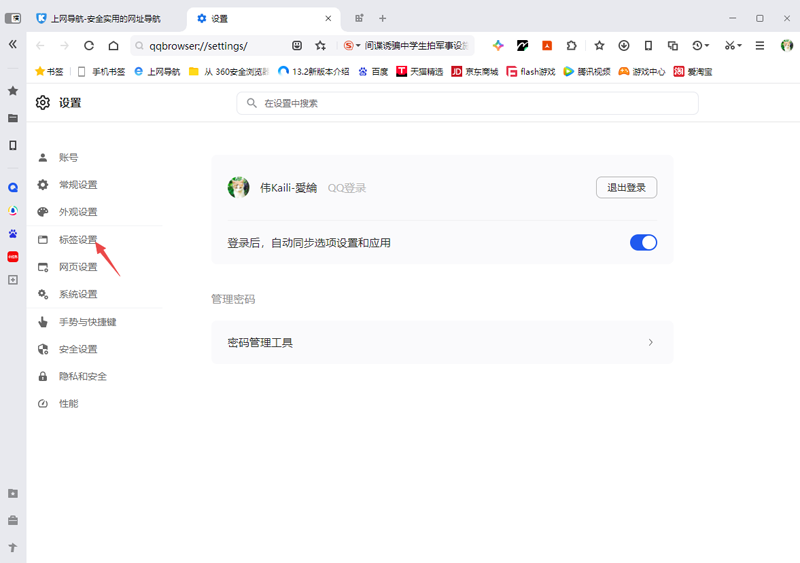Open the sidebar phone icon
The width and height of the screenshot is (800, 563).
pos(13,145)
